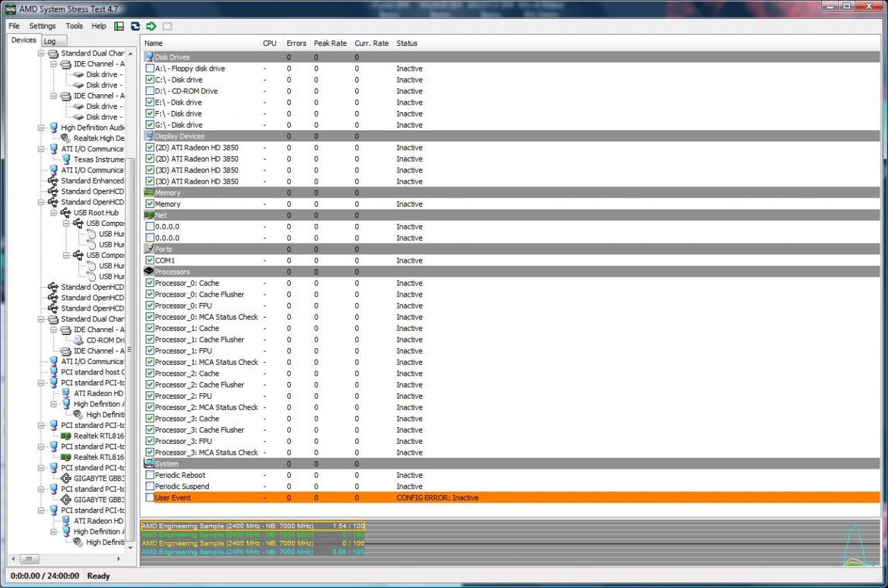Screen dimensions: 888x588
Task: Click the System category computer icon
Action: (x=149, y=464)
